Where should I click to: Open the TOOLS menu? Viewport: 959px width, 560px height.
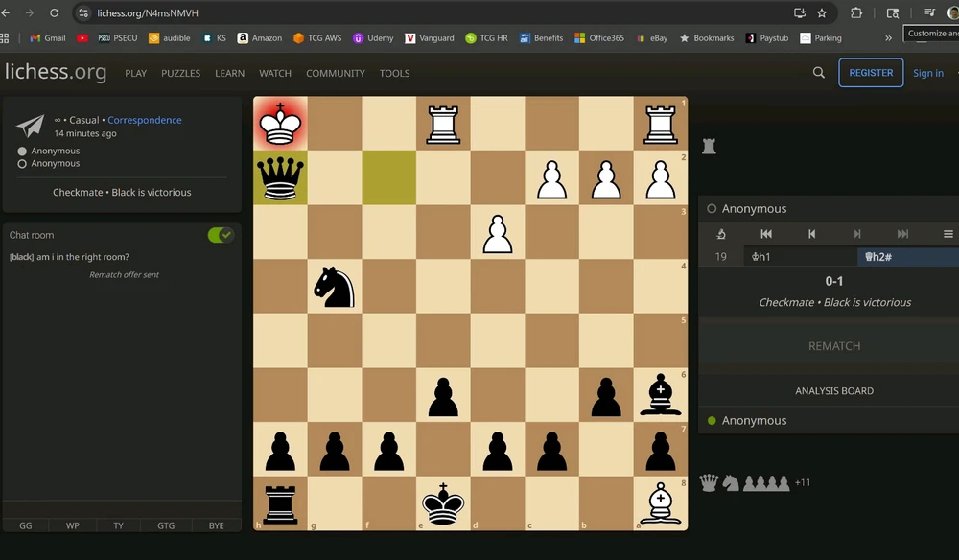tap(394, 74)
